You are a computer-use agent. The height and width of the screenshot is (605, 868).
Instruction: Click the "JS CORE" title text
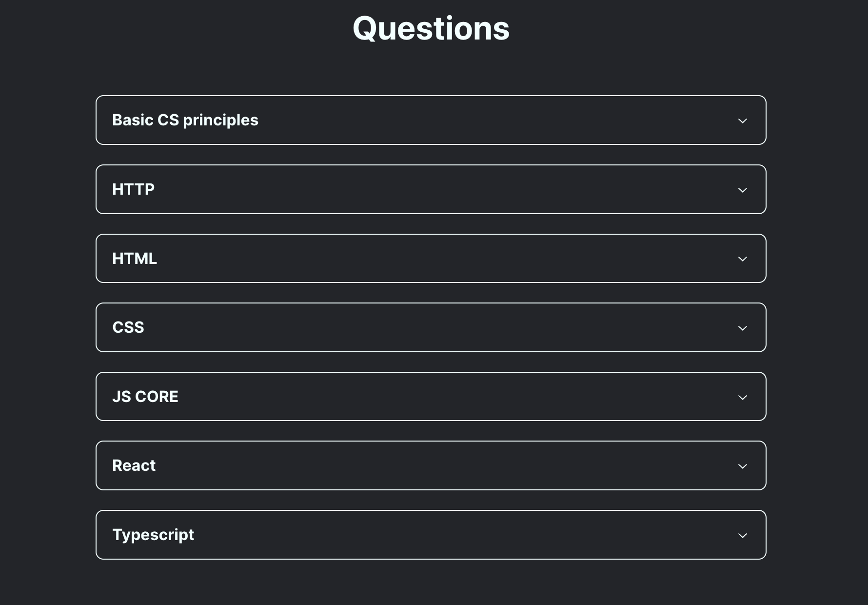pos(145,397)
